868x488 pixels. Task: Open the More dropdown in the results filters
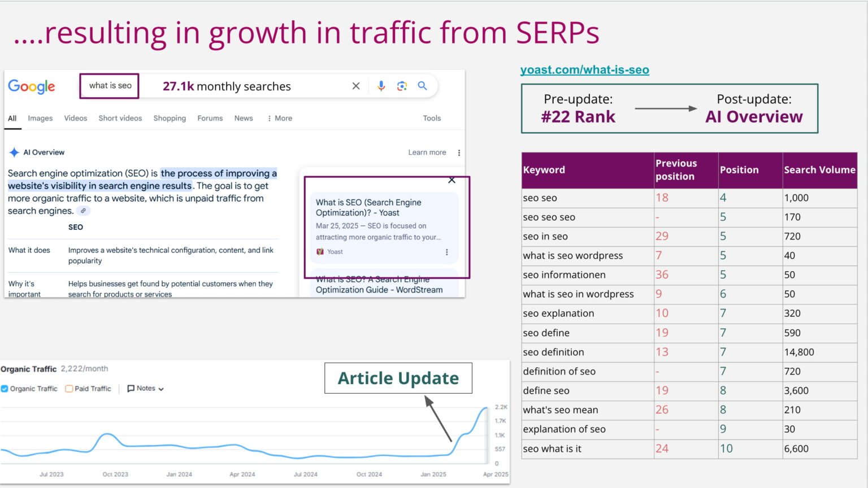pos(279,118)
